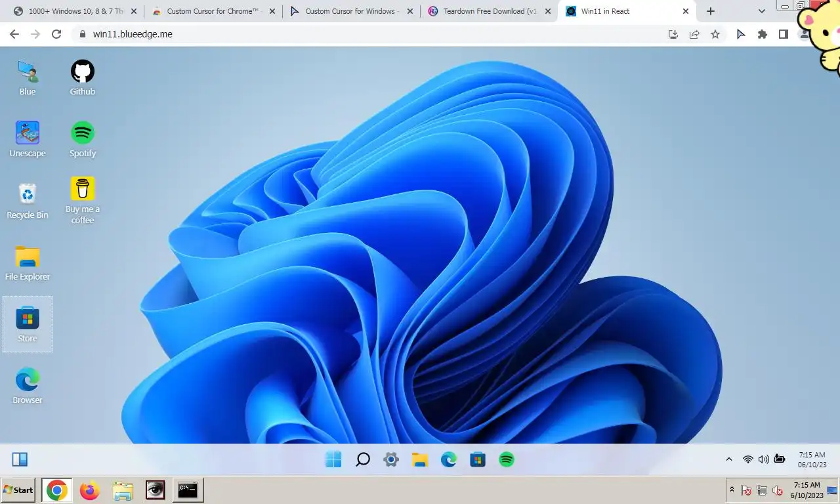This screenshot has width=840, height=504.
Task: Open the widgets panel in Win11 taskbar
Action: (x=20, y=459)
